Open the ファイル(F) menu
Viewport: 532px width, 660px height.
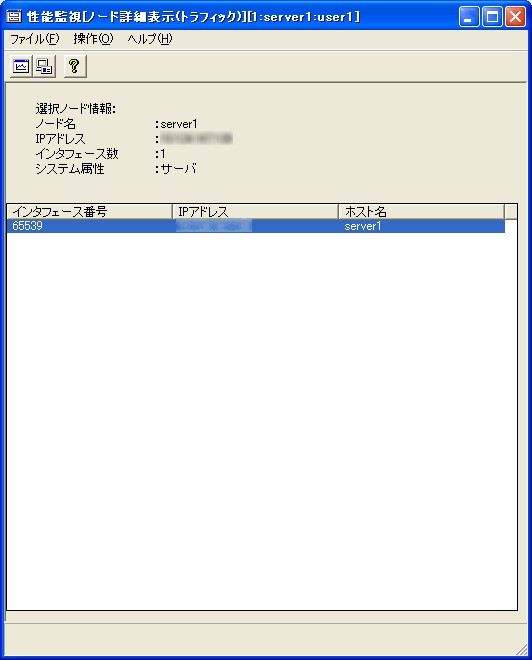coord(35,39)
